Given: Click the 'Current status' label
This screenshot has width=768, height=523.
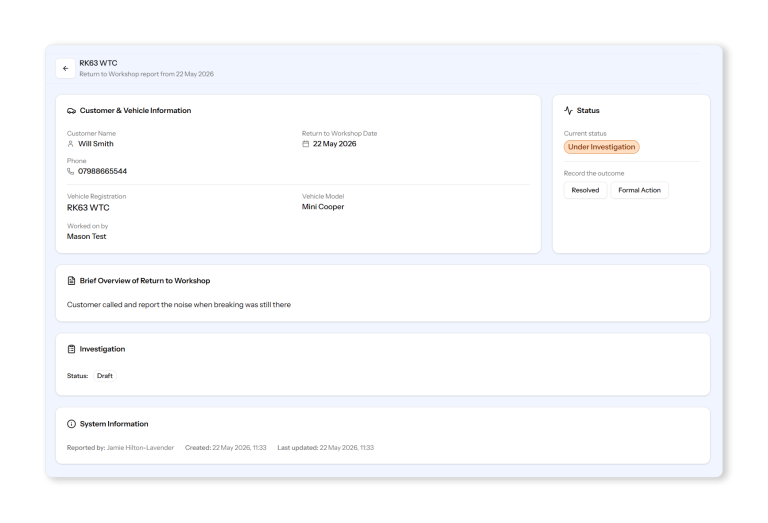Looking at the screenshot, I should coord(585,133).
